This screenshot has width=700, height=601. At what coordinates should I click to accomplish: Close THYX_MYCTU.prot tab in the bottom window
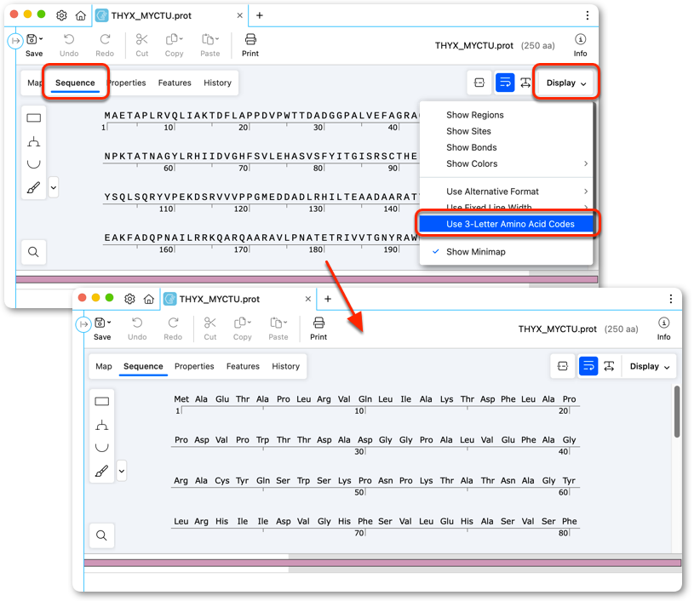308,299
